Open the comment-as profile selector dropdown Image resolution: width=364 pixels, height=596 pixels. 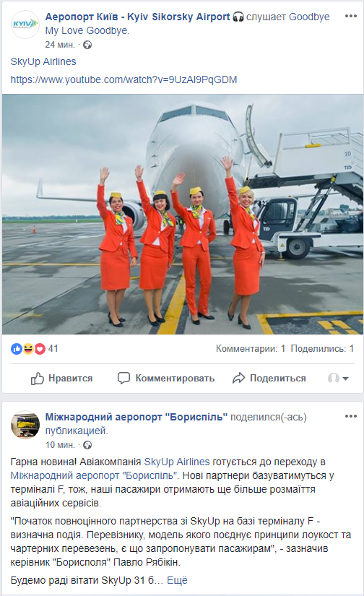[x=338, y=379]
